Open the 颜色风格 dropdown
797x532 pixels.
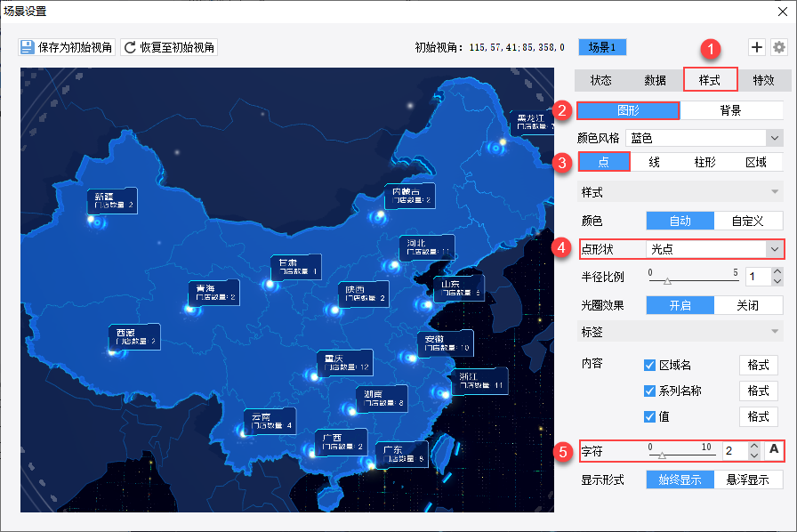[x=704, y=138]
